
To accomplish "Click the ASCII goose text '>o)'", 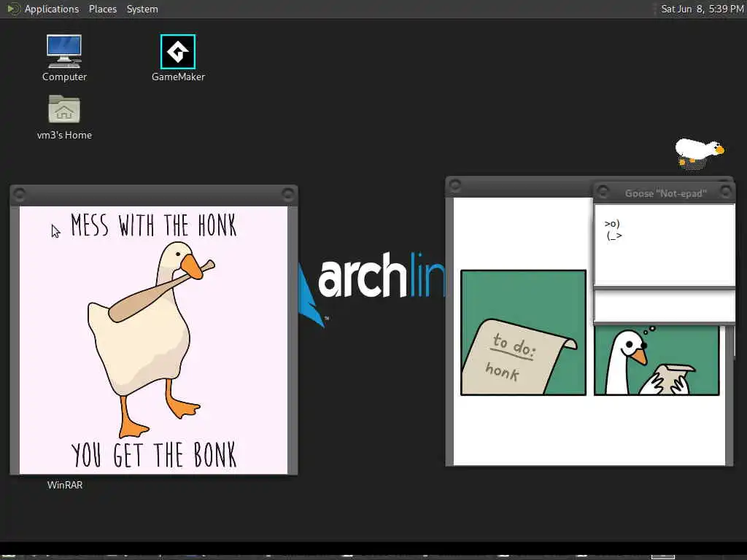I will click(x=612, y=223).
